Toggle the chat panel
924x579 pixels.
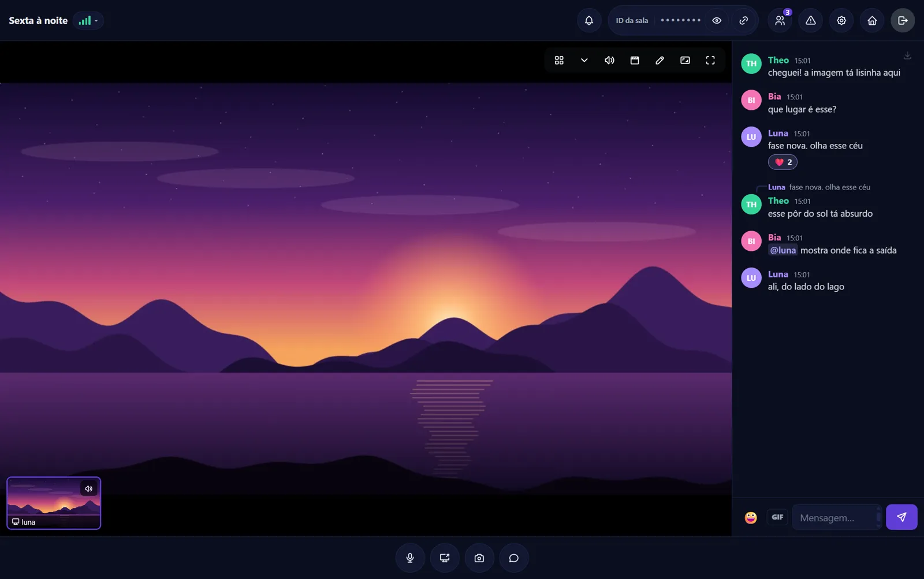click(x=514, y=558)
